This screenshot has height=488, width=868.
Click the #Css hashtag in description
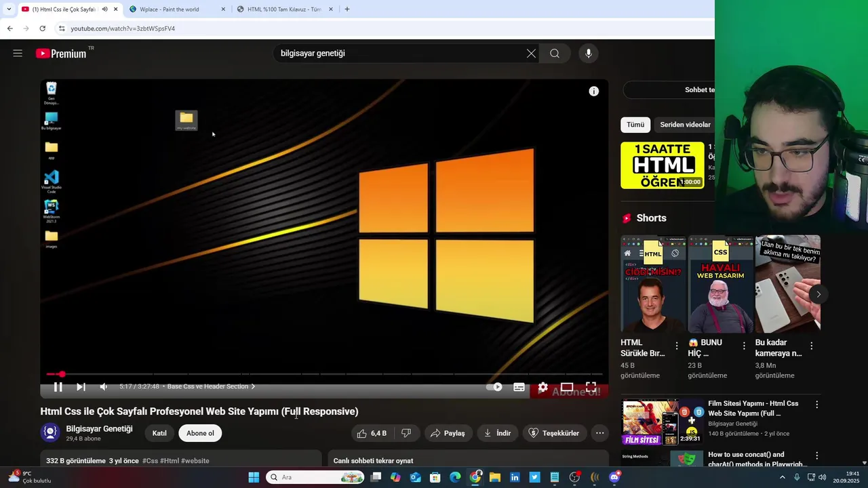tap(150, 461)
